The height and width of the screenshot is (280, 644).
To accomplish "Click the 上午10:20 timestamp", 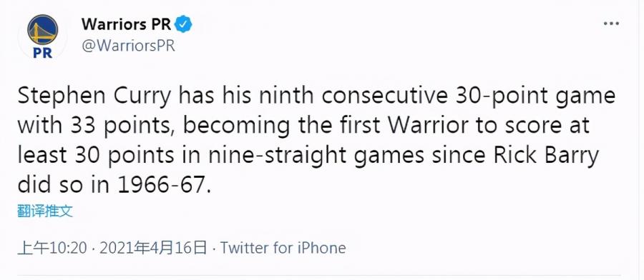I will (x=52, y=248).
